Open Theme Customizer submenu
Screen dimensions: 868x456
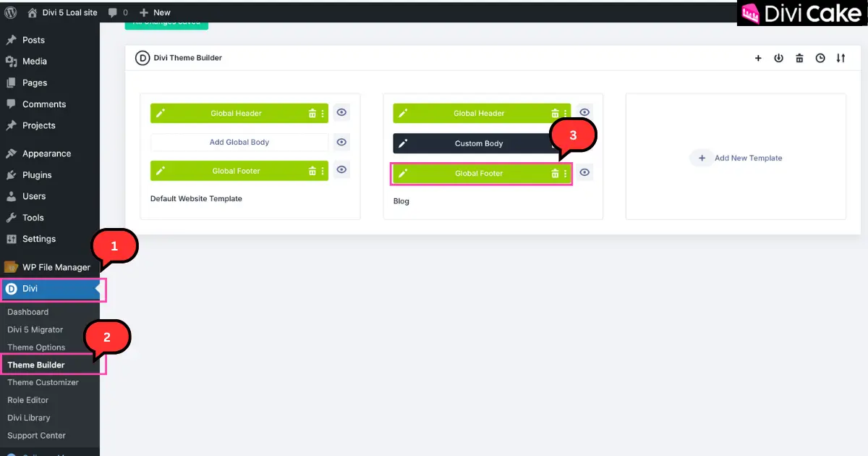[x=43, y=382]
